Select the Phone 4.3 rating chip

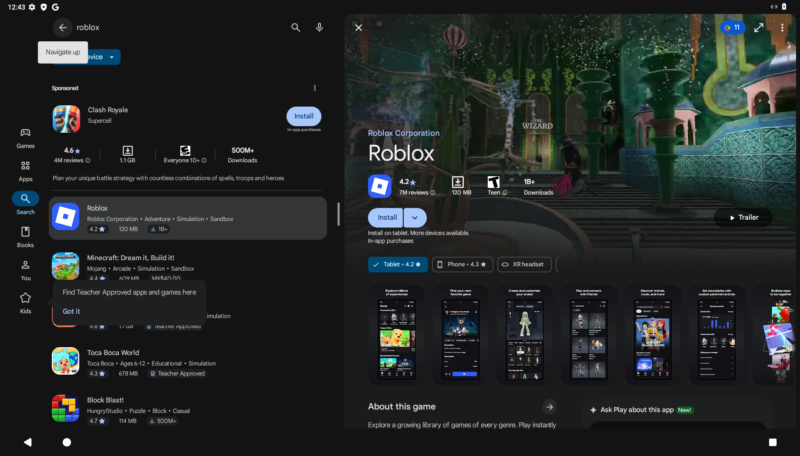point(462,265)
